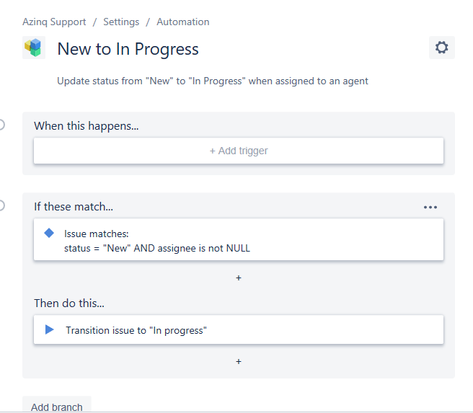Click the New to In Progress title
This screenshot has width=473, height=413.
pyautogui.click(x=128, y=49)
